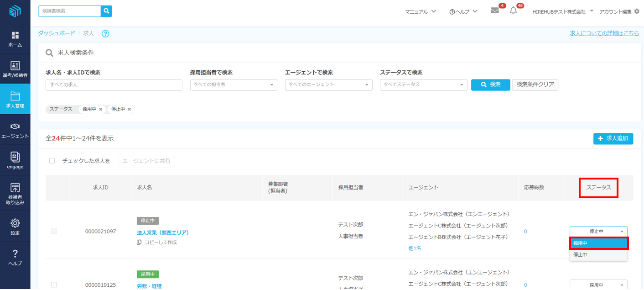
Task: Expand the 採用担当者で検索 dropdown
Action: [x=234, y=85]
